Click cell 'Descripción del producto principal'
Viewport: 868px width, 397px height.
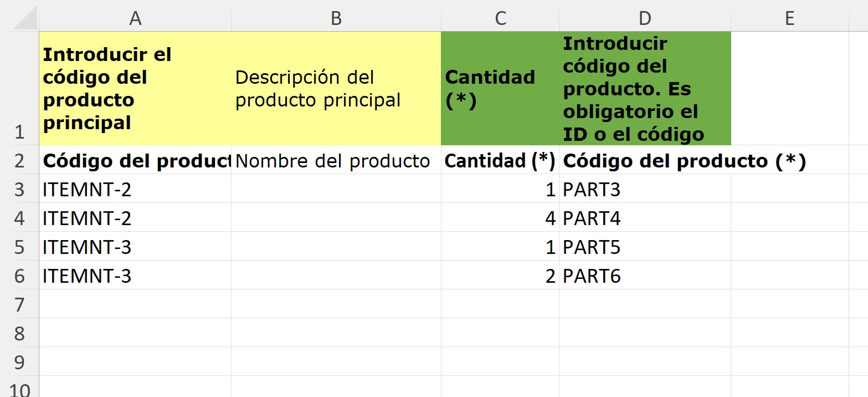click(336, 88)
